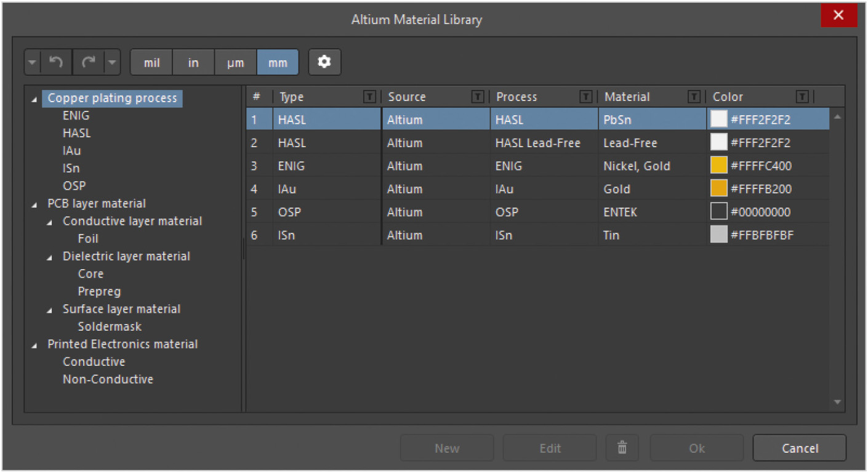Collapse the Dielectric layer material node

50,257
